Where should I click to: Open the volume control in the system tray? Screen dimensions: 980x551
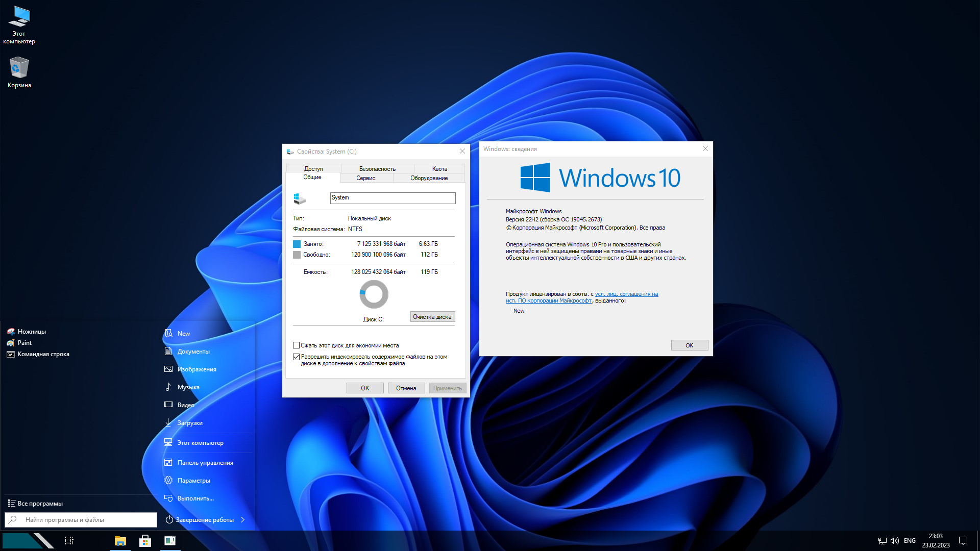click(895, 541)
